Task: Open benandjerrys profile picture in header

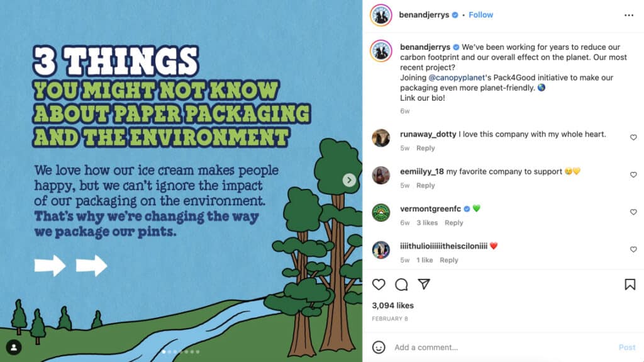Action: pyautogui.click(x=380, y=15)
